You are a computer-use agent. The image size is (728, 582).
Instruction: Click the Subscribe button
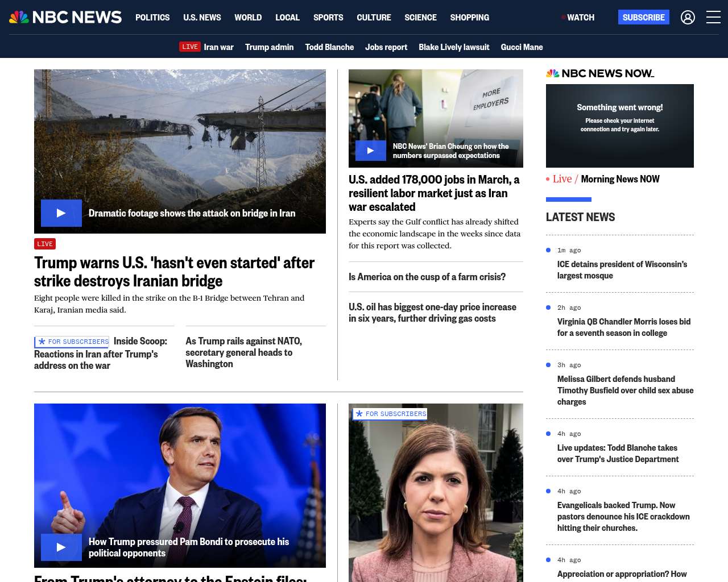643,17
